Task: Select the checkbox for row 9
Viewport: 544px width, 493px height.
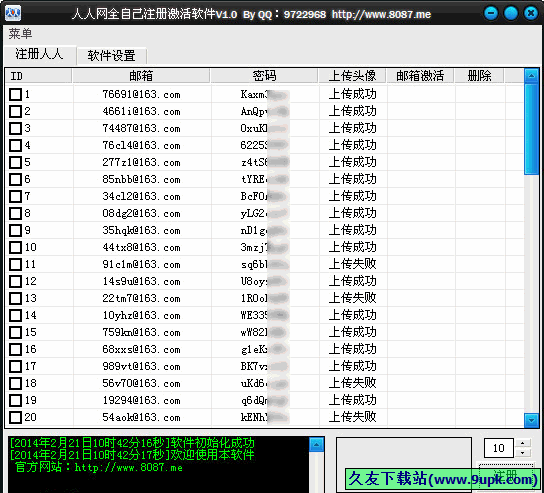Action: [15, 230]
